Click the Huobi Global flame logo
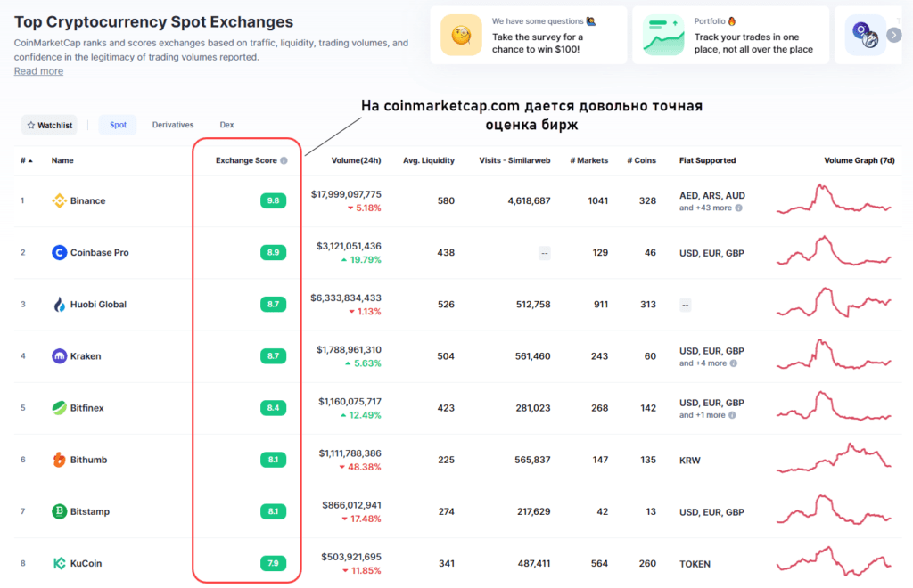Image resolution: width=913 pixels, height=588 pixels. pos(60,304)
